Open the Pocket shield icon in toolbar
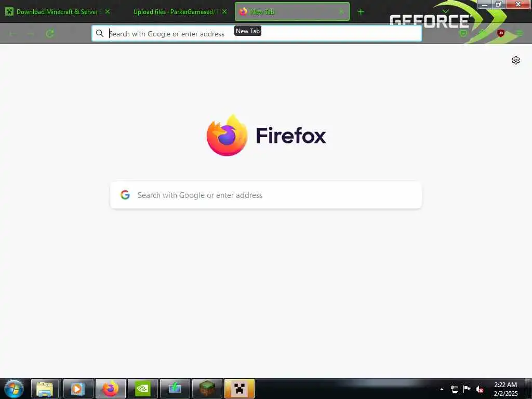This screenshot has height=399, width=532. pos(463,33)
